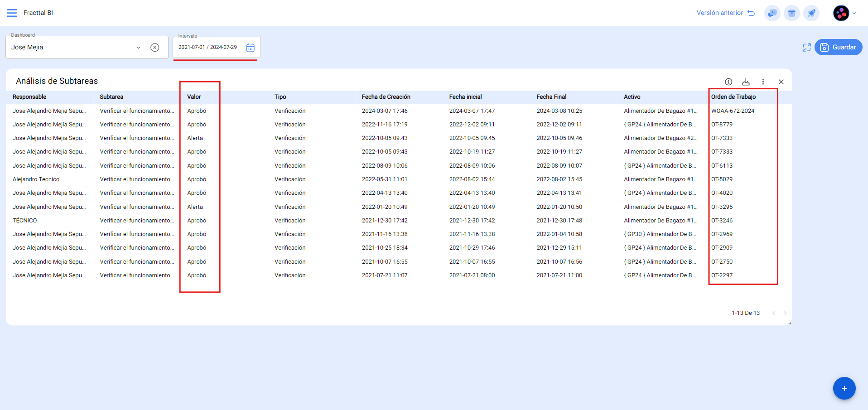Viewport: 868px width, 410px height.
Task: Expand the Dashboard selector dropdown
Action: pyautogui.click(x=139, y=48)
